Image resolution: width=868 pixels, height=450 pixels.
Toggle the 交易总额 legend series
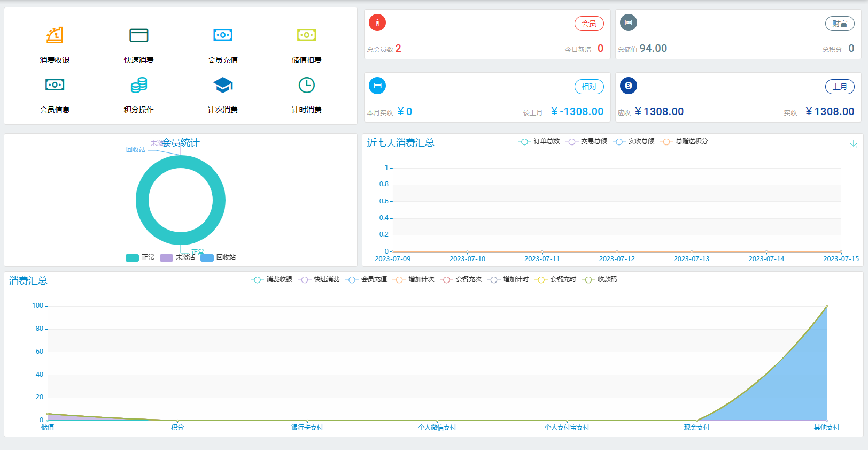coord(586,141)
